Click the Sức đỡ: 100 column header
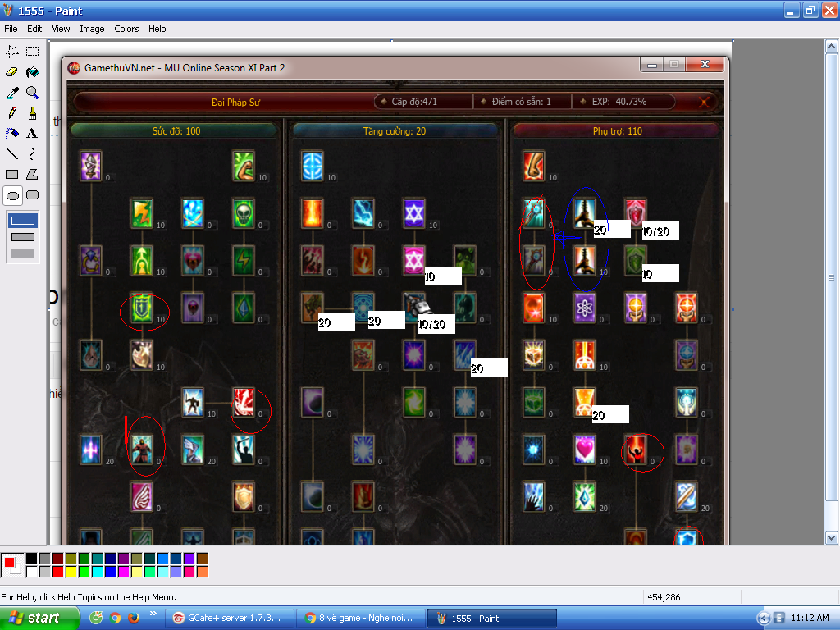Image resolution: width=840 pixels, height=630 pixels. pyautogui.click(x=176, y=131)
